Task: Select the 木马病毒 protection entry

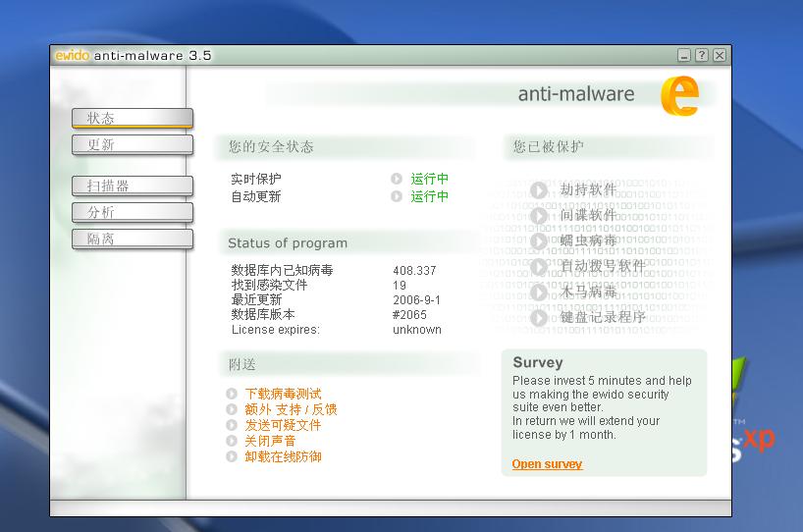Action: coord(588,292)
